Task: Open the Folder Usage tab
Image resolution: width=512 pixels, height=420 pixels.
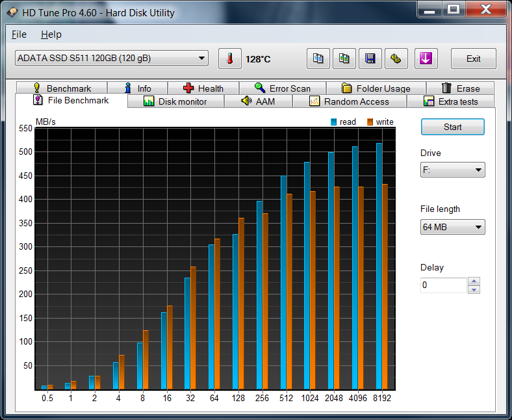Action: pyautogui.click(x=376, y=88)
